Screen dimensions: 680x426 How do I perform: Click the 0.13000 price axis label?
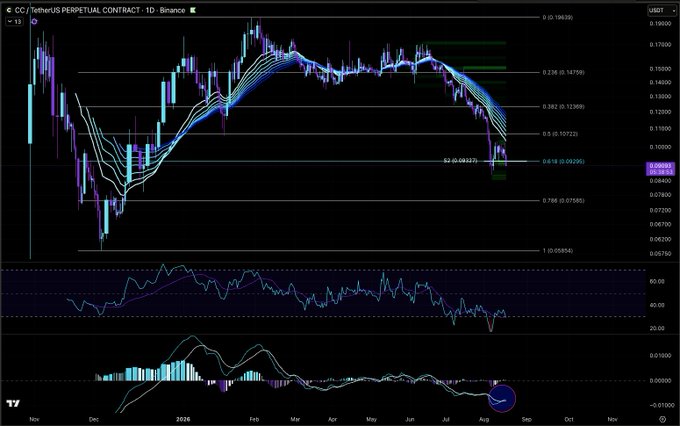point(660,97)
